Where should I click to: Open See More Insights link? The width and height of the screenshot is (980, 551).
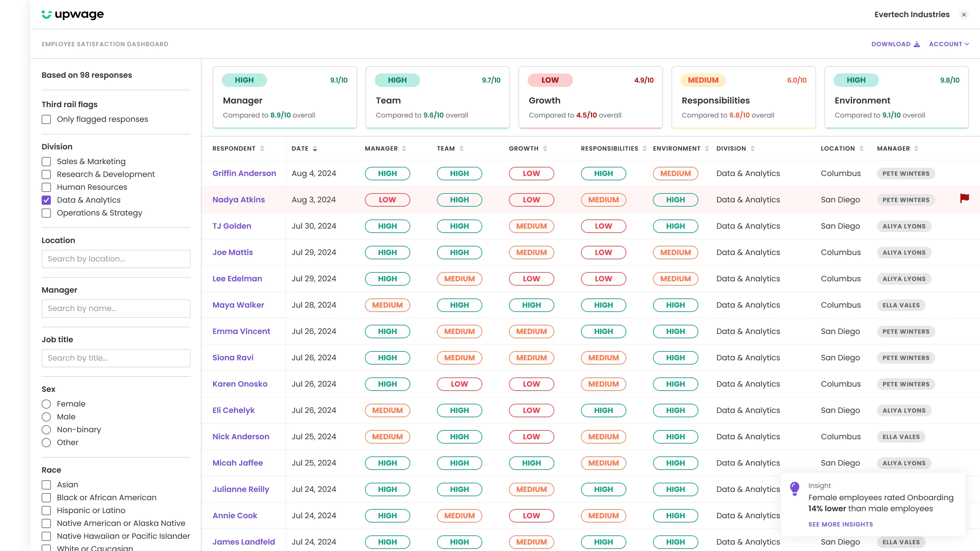click(840, 524)
